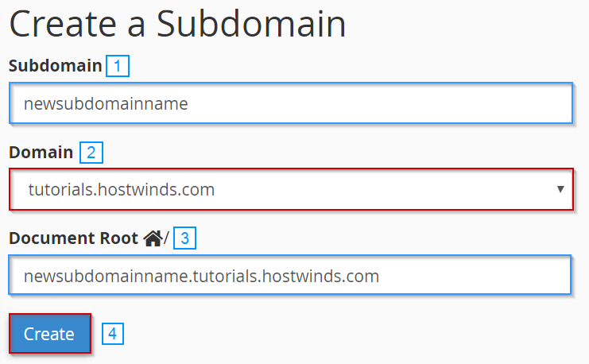The image size is (589, 364).
Task: Open the Domain dropdown via its arrow
Action: click(x=560, y=189)
